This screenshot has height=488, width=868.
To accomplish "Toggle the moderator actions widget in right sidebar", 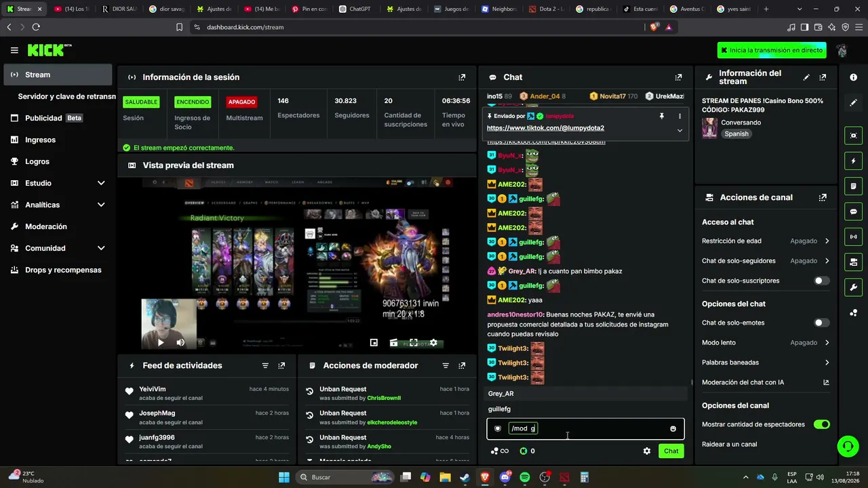I will coord(853,186).
